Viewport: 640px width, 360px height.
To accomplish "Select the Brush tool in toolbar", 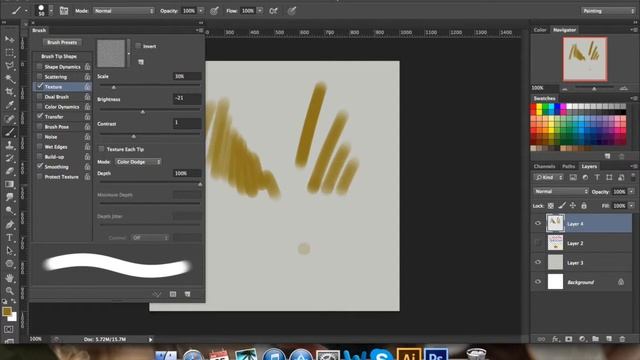I will tap(9, 132).
